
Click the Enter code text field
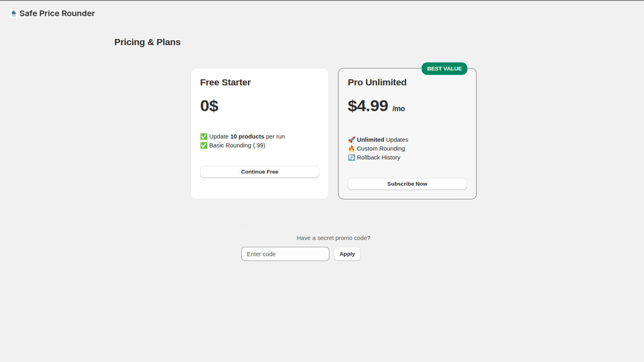285,254
